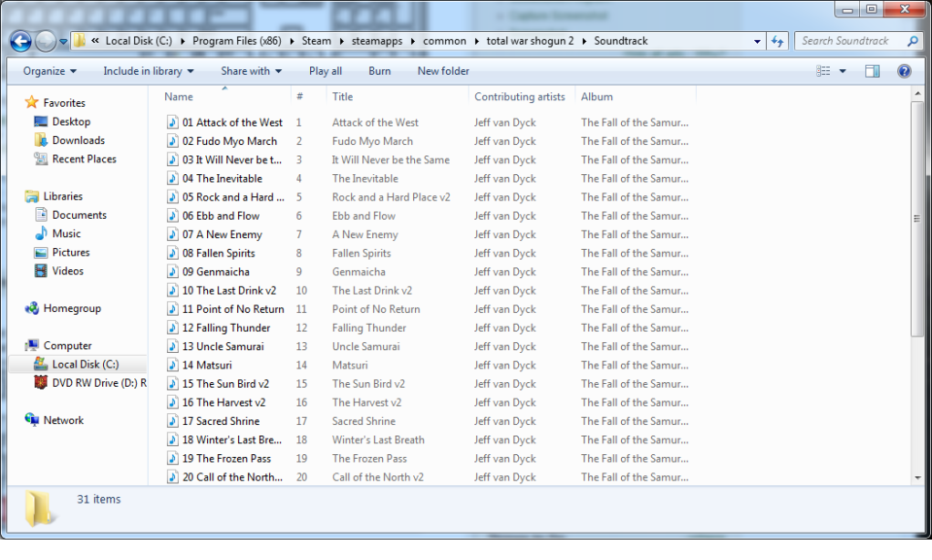The width and height of the screenshot is (932, 560).
Task: Click Burn in the toolbar
Action: (x=379, y=71)
